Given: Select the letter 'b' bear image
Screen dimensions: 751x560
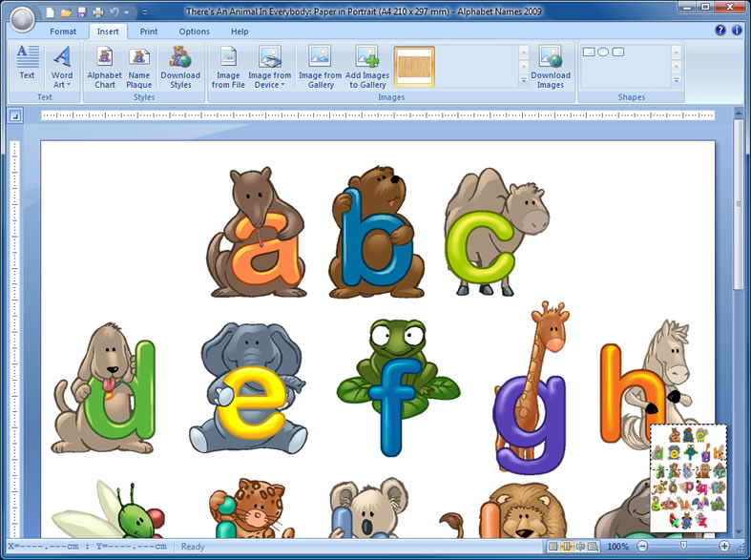Looking at the screenshot, I should [377, 232].
